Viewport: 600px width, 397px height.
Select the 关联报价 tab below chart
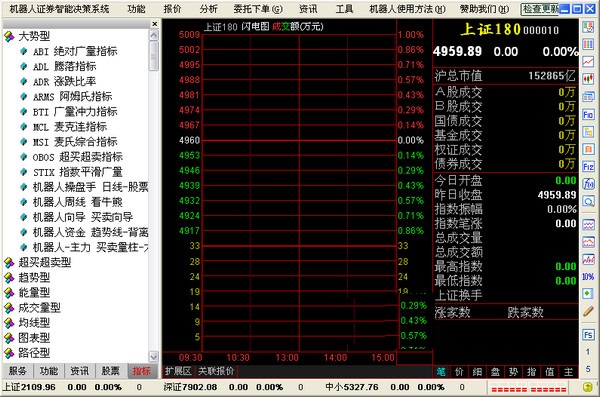pos(216,371)
